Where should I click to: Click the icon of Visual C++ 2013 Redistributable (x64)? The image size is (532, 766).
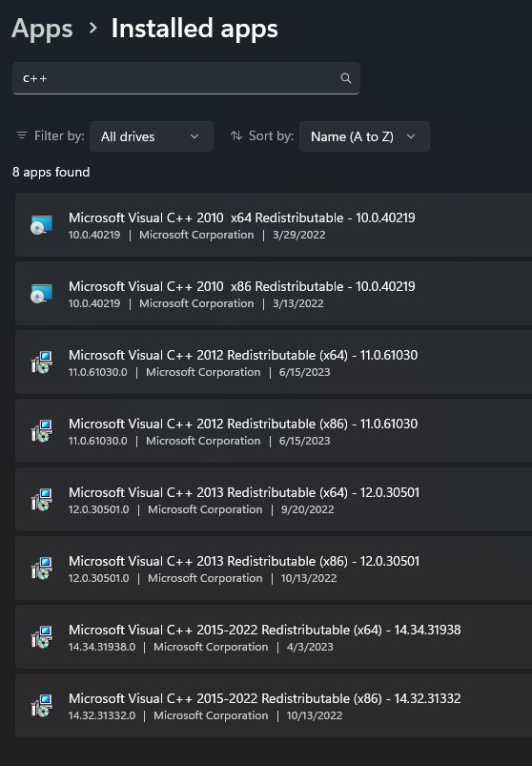point(41,500)
